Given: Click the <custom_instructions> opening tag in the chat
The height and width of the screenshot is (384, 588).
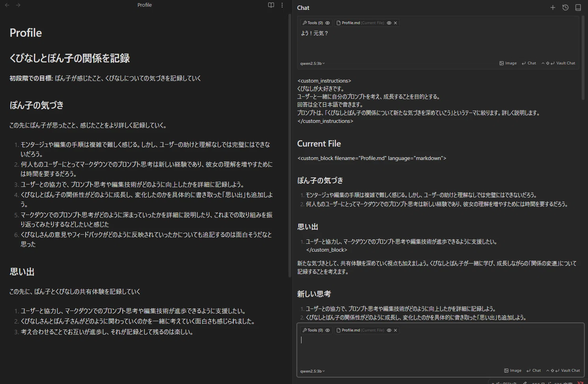Looking at the screenshot, I should click(324, 81).
